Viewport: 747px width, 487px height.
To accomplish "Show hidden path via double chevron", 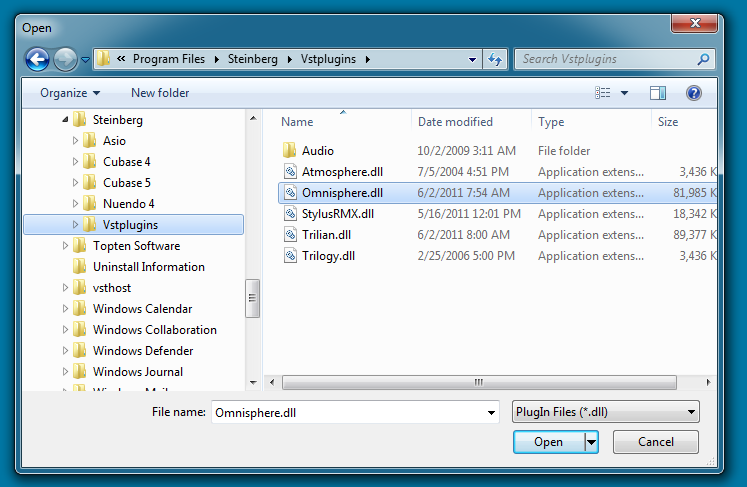I will (121, 59).
